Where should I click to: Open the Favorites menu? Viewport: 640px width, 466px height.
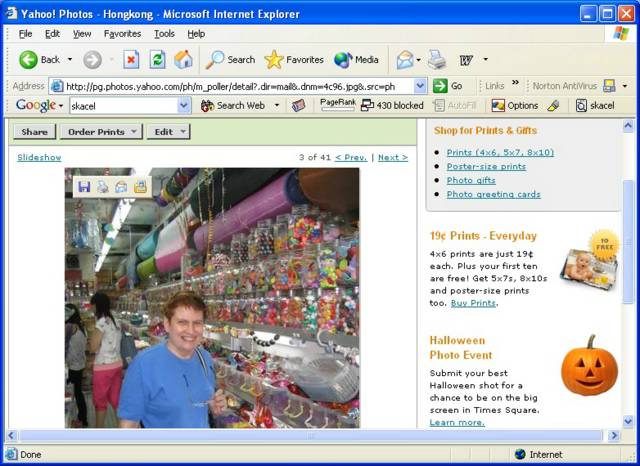(x=122, y=34)
